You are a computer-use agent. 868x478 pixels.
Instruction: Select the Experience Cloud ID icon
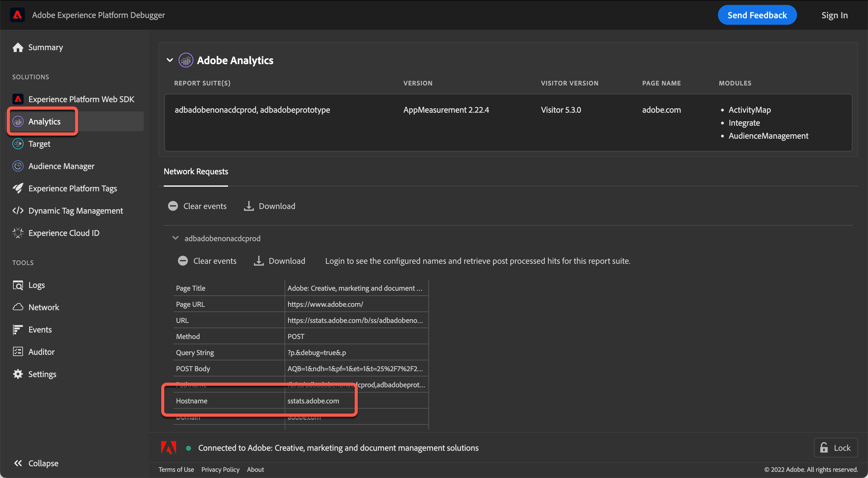point(18,233)
